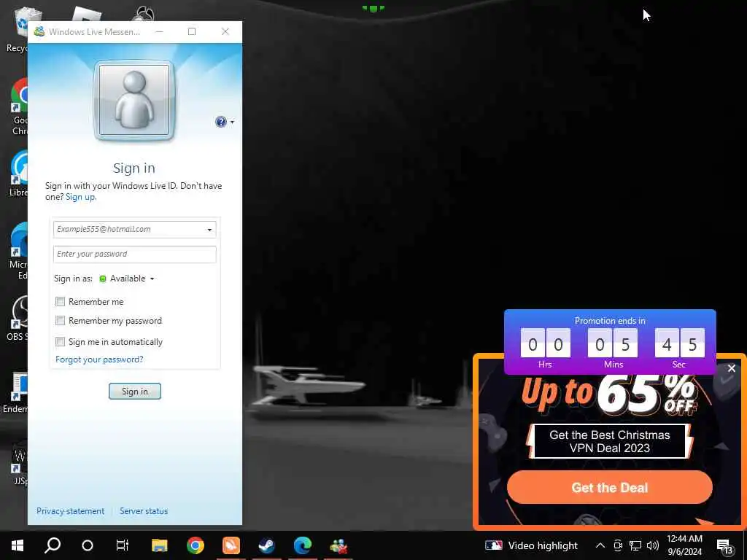Click the Get the Deal button
The height and width of the screenshot is (560, 747).
pyautogui.click(x=610, y=488)
